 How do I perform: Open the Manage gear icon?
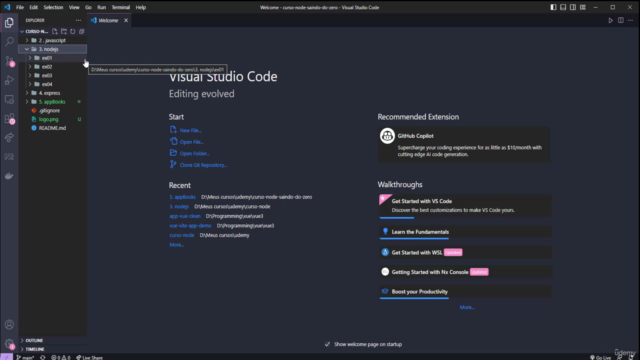(x=9, y=344)
